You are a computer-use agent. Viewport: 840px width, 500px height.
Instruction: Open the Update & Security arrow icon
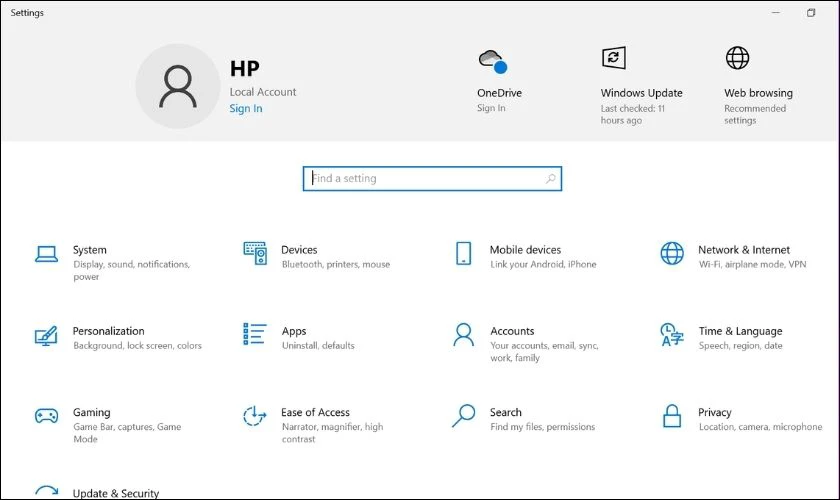pyautogui.click(x=47, y=492)
